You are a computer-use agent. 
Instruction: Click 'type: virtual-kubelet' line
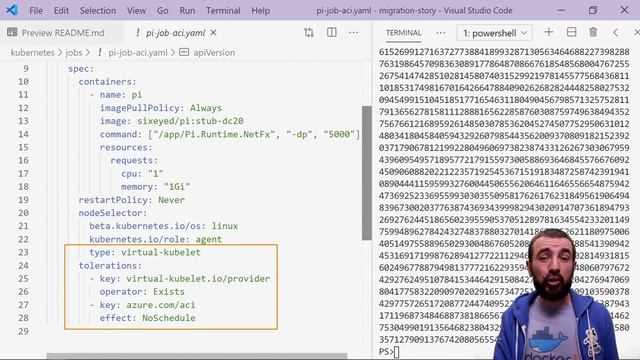[145, 252]
